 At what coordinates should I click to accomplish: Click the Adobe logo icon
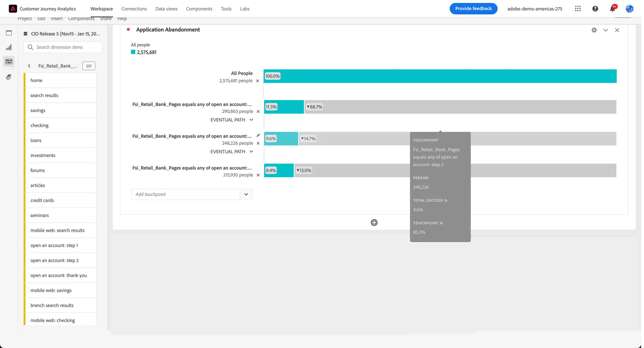[13, 9]
